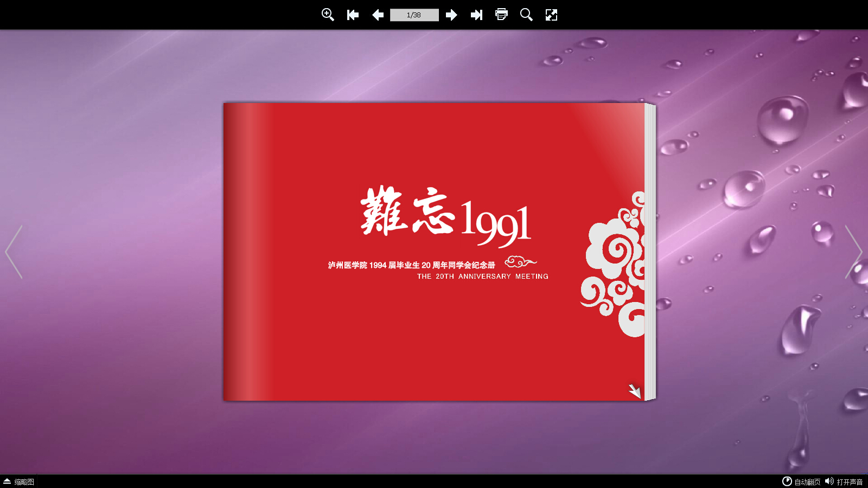Click the zoom in magnifier icon
Screen dimensions: 868x488
pos(328,15)
